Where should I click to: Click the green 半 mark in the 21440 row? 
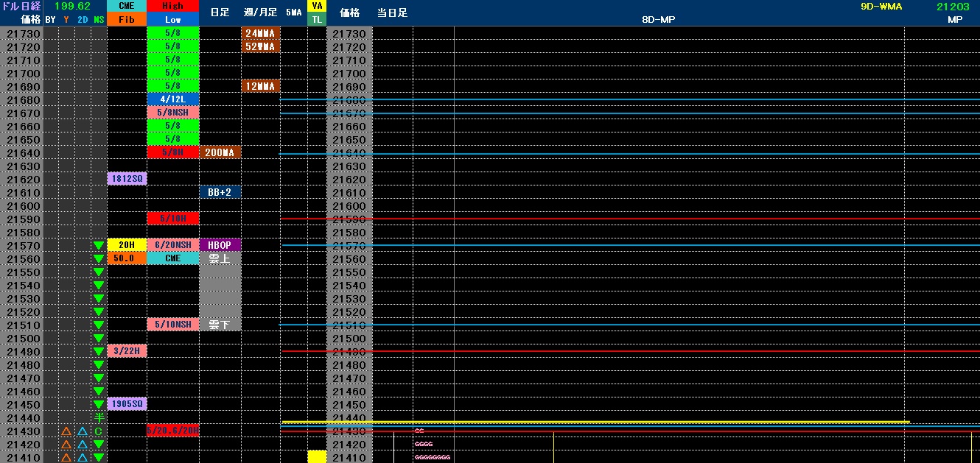point(99,417)
